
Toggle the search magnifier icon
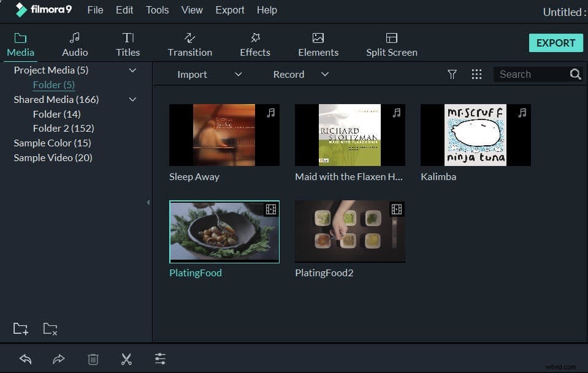575,74
